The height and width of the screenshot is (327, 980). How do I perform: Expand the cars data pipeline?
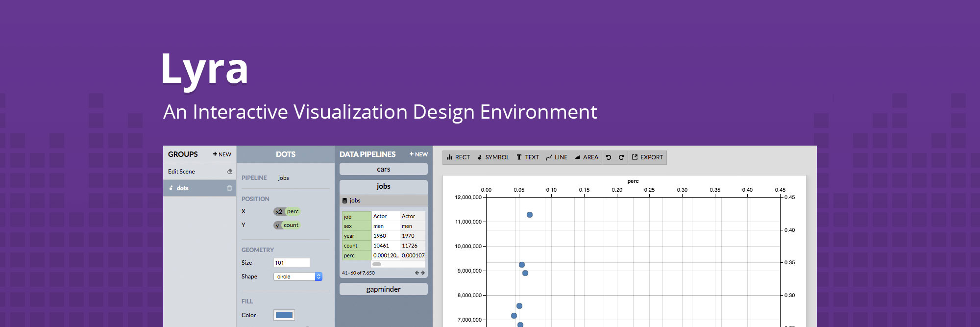coord(383,169)
